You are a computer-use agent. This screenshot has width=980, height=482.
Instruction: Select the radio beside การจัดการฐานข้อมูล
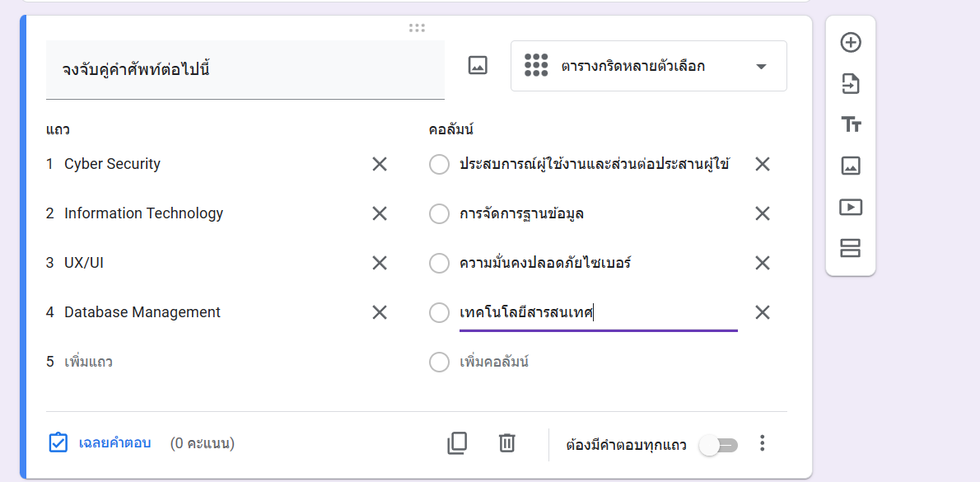tap(439, 213)
